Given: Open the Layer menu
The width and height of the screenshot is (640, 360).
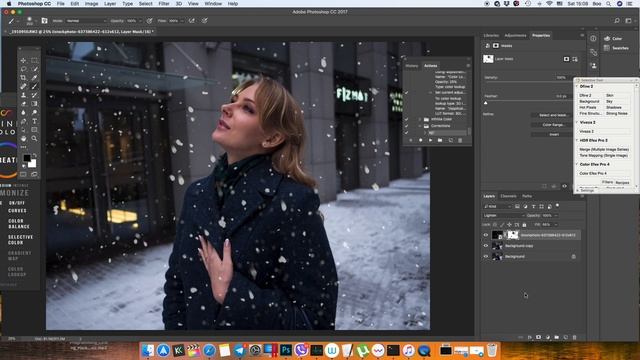Looking at the screenshot, I should pyautogui.click(x=110, y=4).
